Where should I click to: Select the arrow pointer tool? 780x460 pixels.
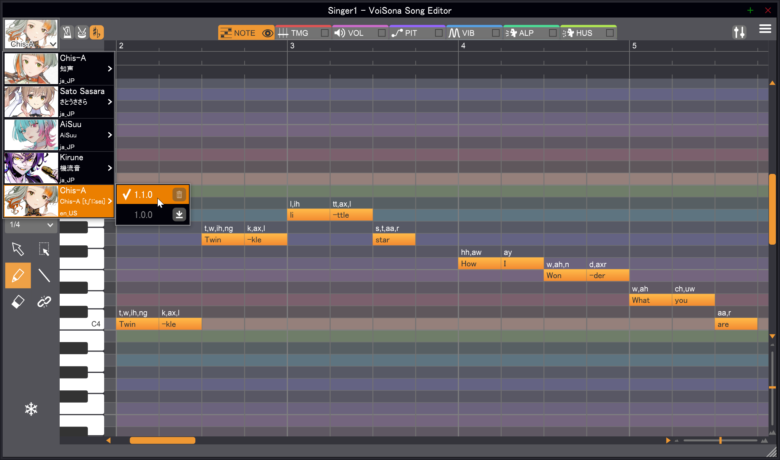[x=17, y=249]
